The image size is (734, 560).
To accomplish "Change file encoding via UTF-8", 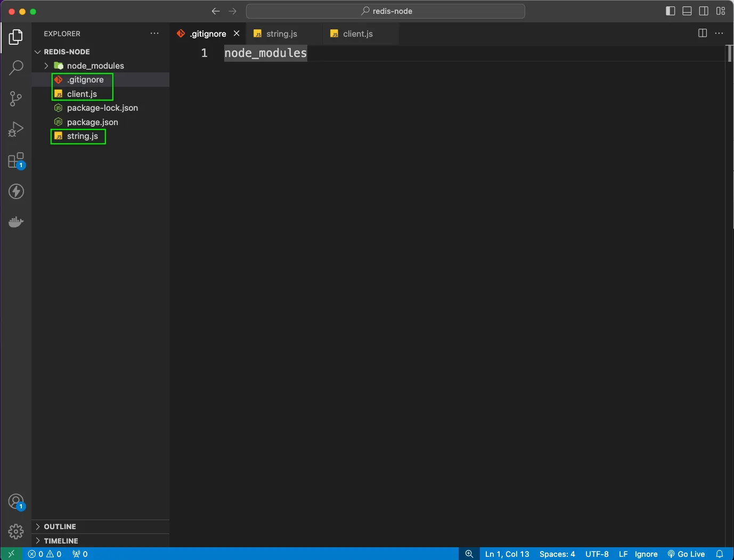I will [597, 554].
